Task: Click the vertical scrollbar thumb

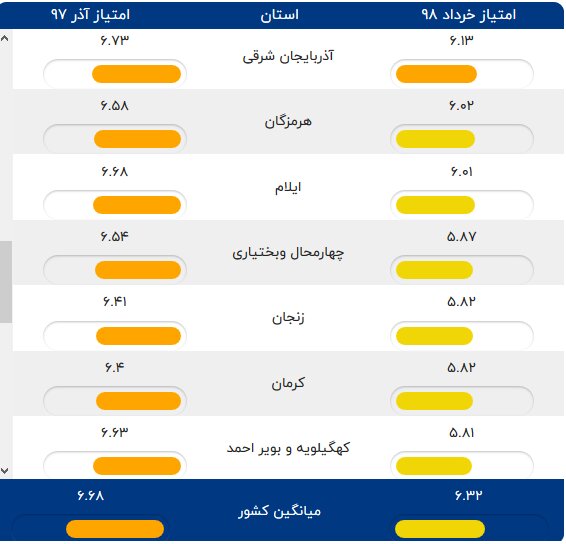Action: point(6,282)
